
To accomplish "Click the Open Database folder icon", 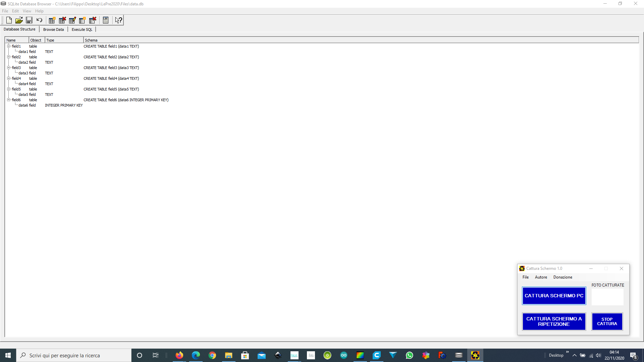I will tap(19, 20).
